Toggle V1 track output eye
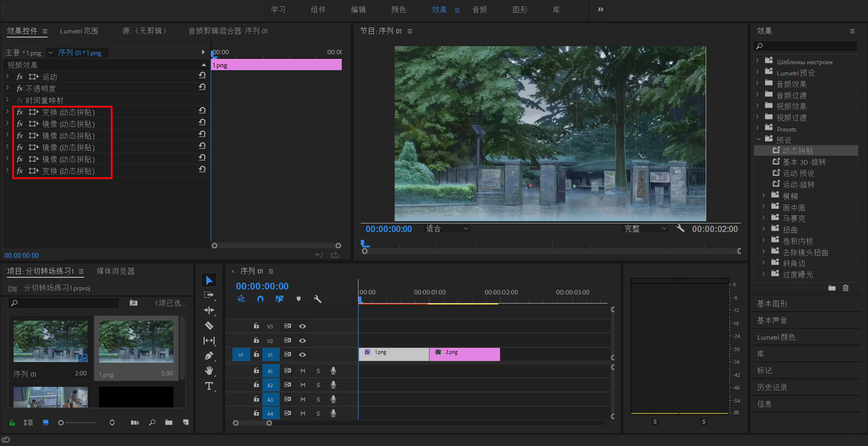Screen dimensions: 868x446 point(302,355)
